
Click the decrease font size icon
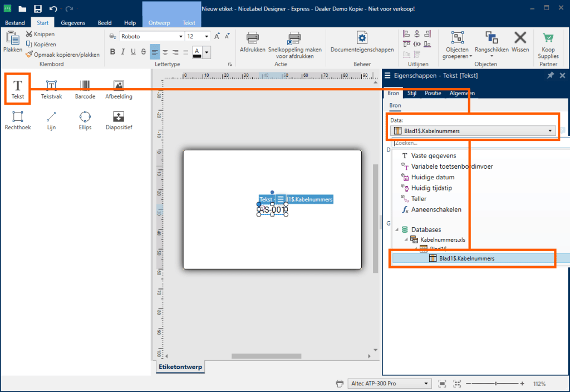click(227, 36)
